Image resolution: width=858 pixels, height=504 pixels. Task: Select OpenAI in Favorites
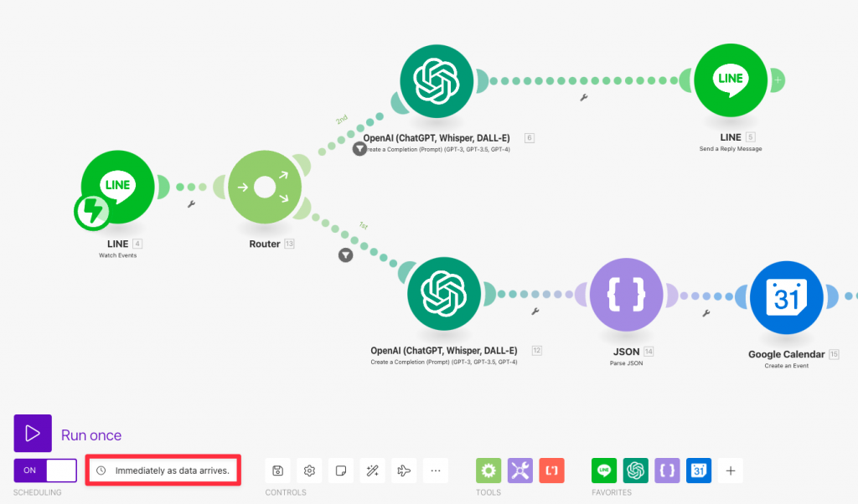point(636,471)
